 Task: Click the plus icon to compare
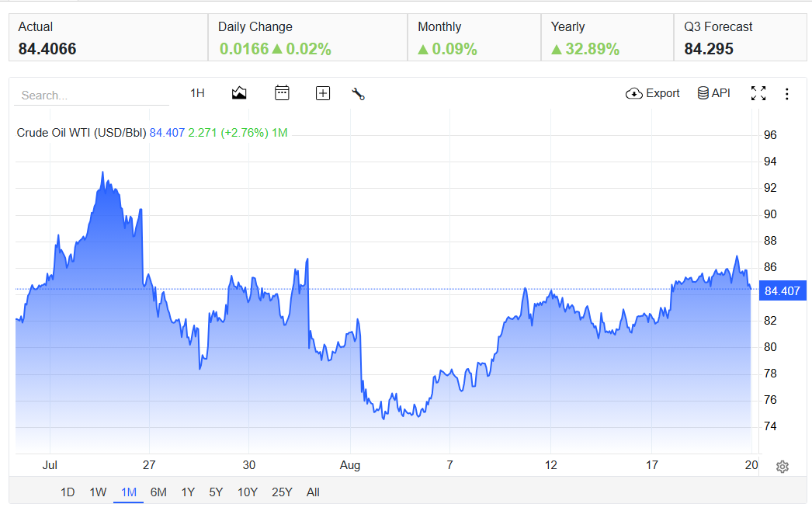tap(323, 93)
